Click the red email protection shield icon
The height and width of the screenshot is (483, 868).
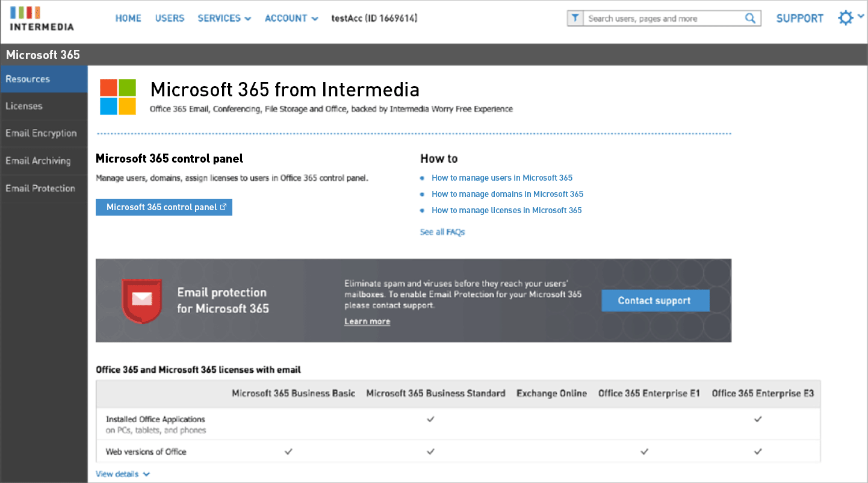(x=142, y=301)
